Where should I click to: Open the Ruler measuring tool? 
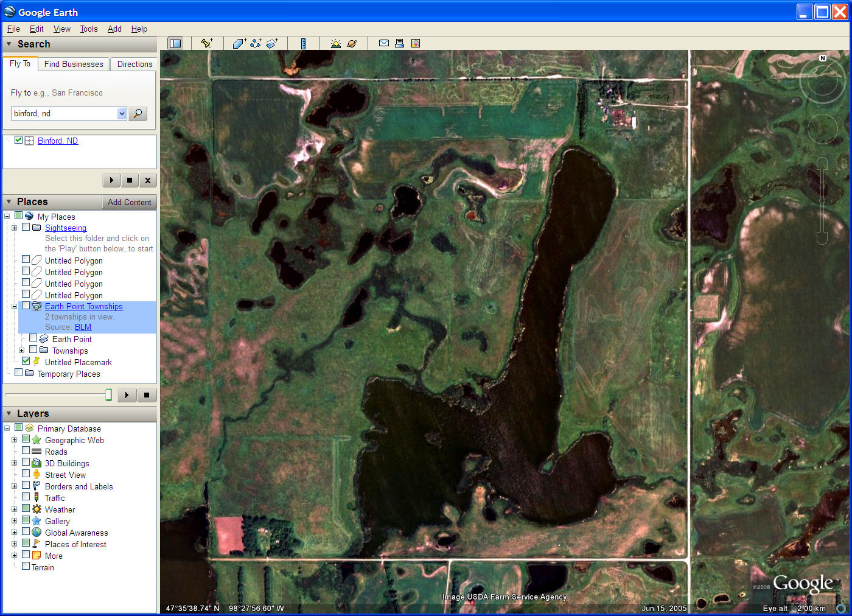303,43
